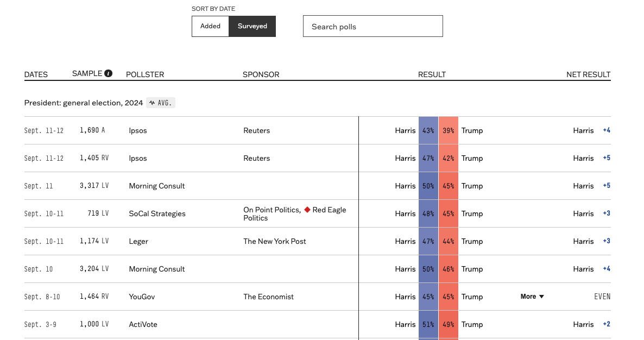Click into the Search polls field

coord(372,26)
